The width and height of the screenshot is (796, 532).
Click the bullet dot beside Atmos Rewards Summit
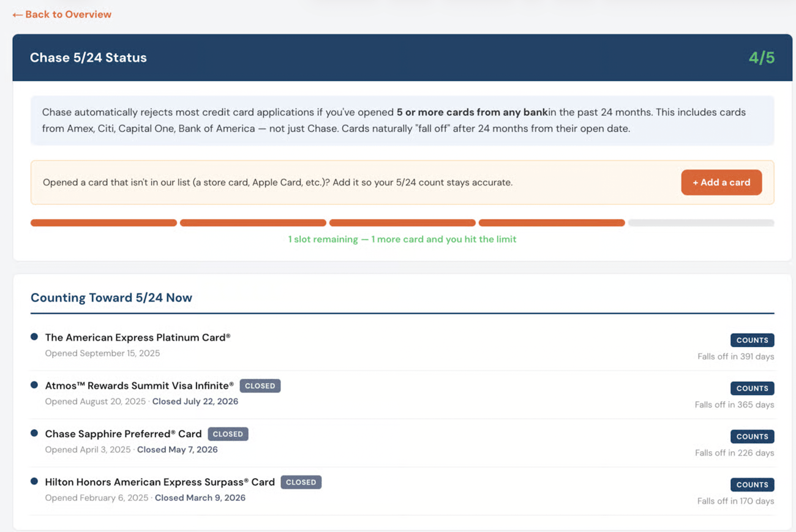[x=34, y=385]
